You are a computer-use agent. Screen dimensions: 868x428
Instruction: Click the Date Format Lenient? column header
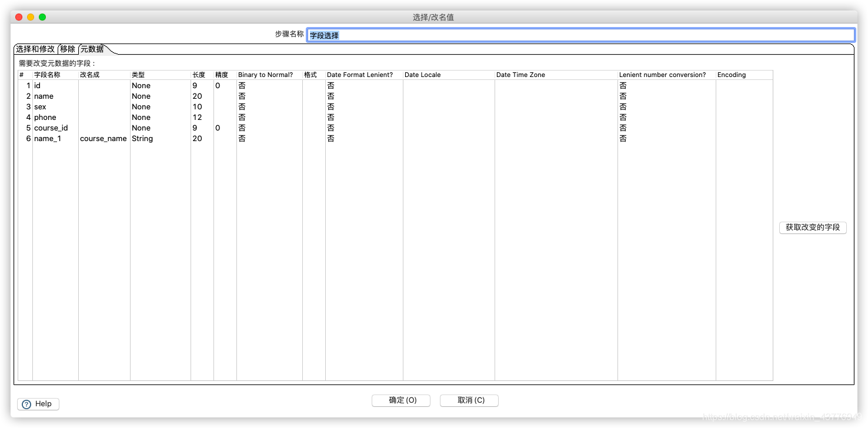point(364,75)
